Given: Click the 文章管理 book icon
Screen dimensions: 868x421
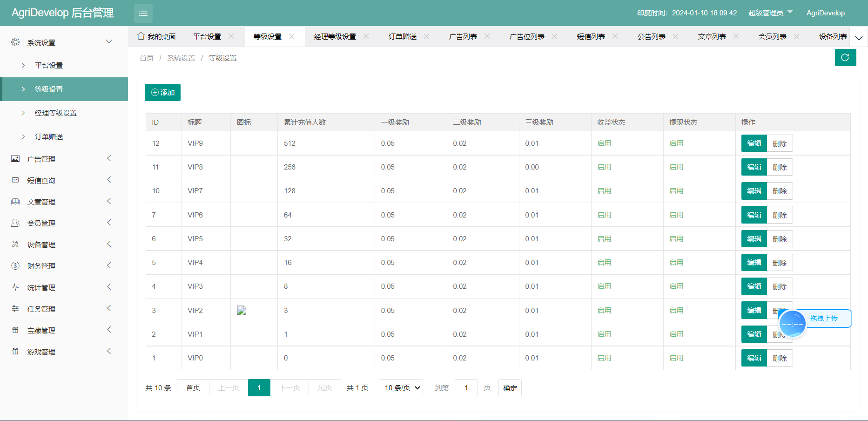Looking at the screenshot, I should 15,202.
